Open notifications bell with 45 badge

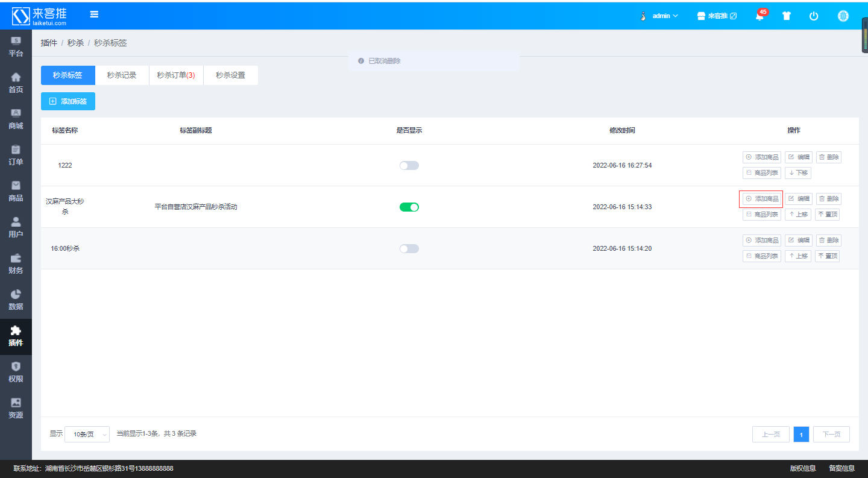click(759, 16)
